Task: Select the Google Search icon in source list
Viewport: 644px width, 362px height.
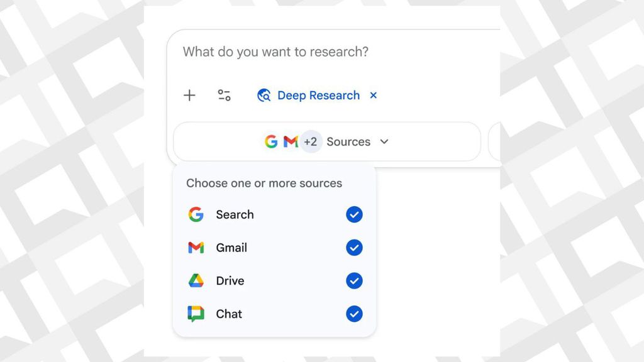Action: click(x=196, y=214)
